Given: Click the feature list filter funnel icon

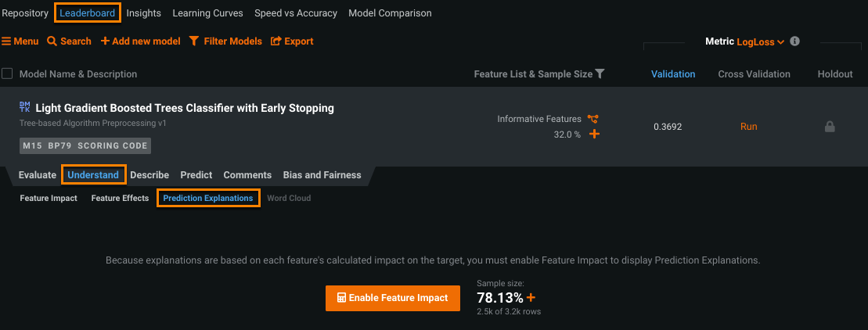Looking at the screenshot, I should point(600,74).
